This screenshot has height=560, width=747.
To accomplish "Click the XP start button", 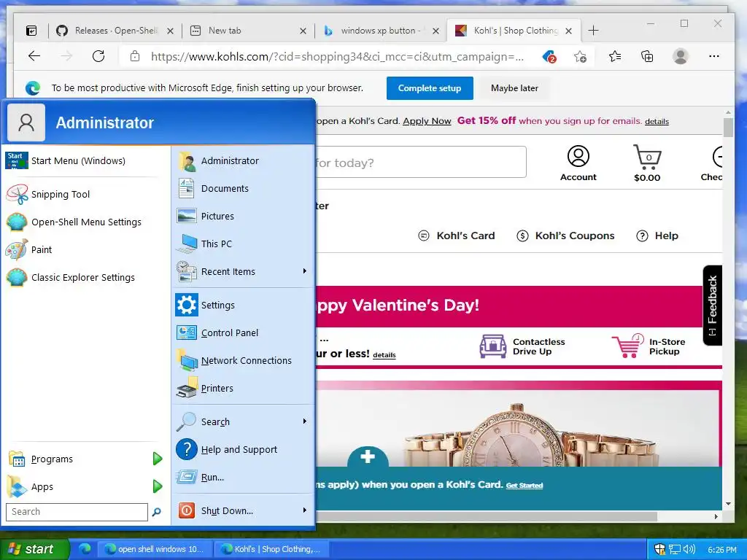I will 34,549.
